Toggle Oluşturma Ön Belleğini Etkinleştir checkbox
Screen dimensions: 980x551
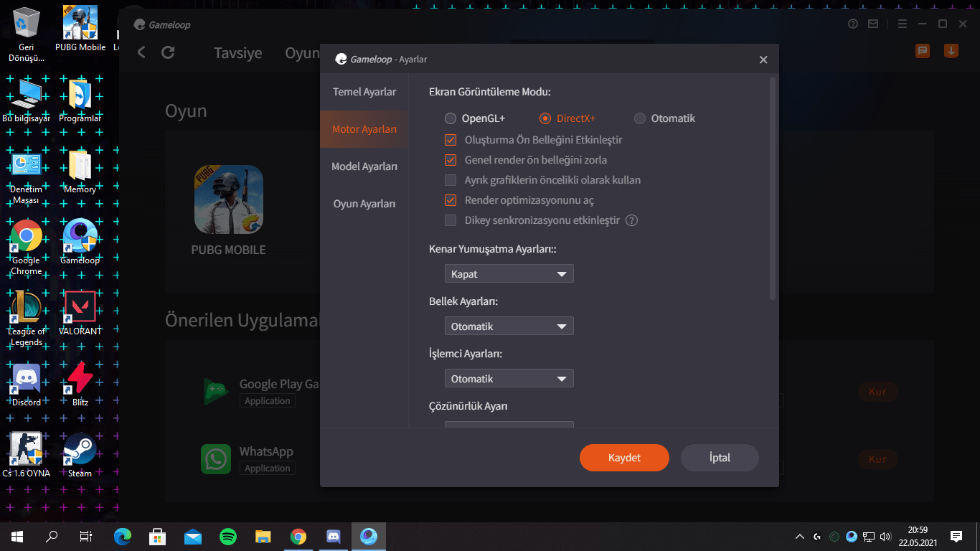point(451,140)
